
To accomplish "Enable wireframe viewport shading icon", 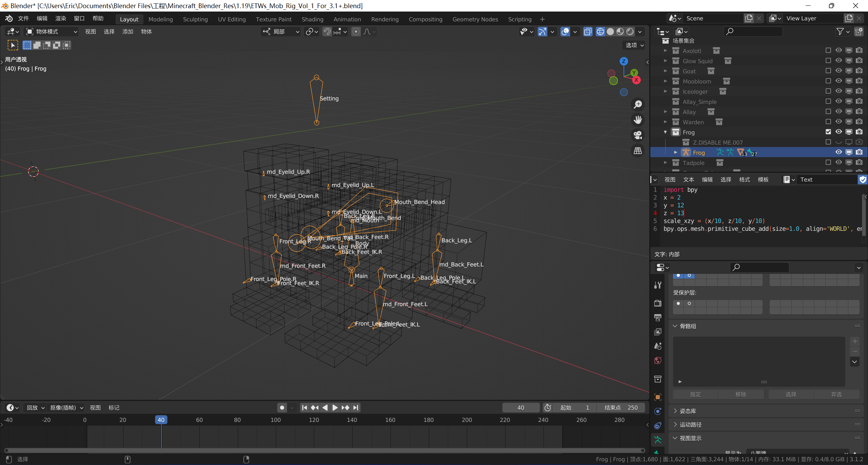I will pyautogui.click(x=600, y=32).
